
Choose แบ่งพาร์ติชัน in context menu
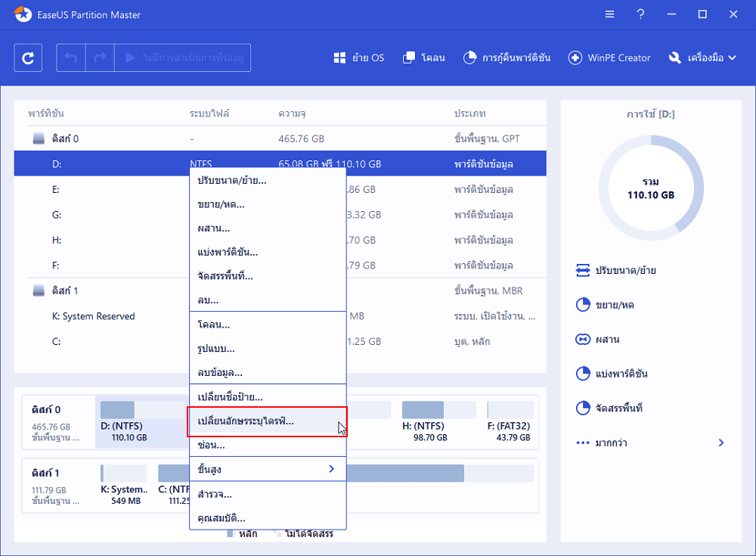(x=268, y=253)
